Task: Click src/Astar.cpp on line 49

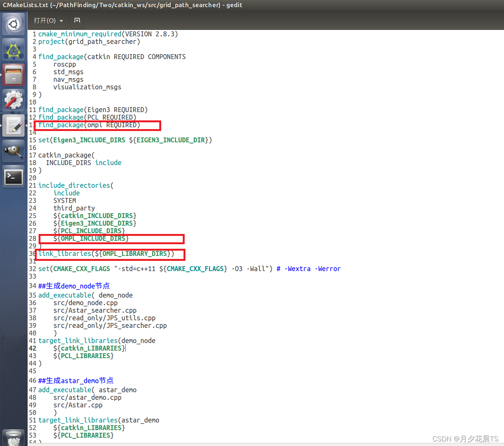Action: tap(78, 405)
